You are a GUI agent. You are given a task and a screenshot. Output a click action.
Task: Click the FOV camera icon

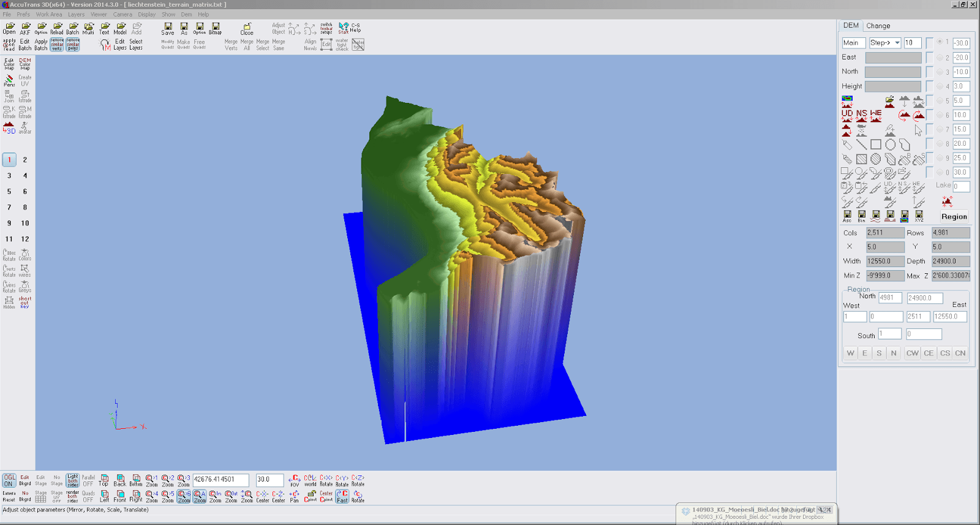pyautogui.click(x=295, y=480)
